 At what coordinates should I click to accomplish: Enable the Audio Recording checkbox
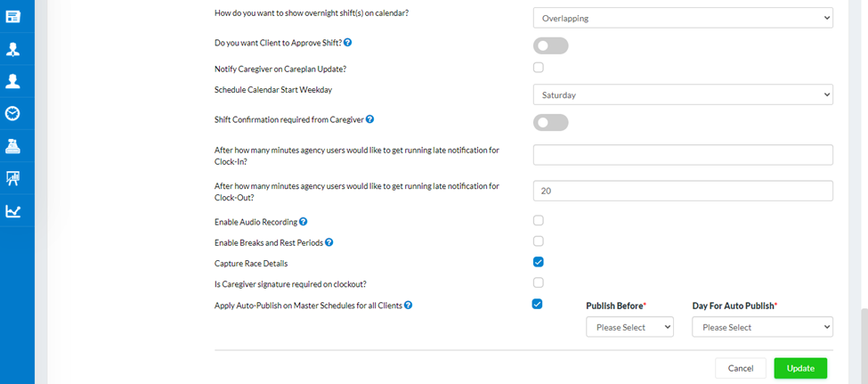pyautogui.click(x=539, y=220)
